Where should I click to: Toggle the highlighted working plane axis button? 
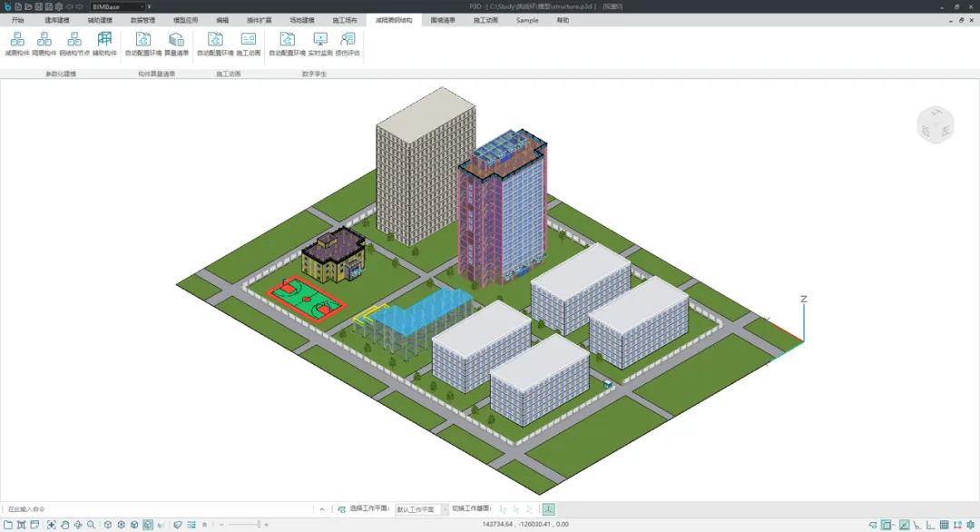549,509
